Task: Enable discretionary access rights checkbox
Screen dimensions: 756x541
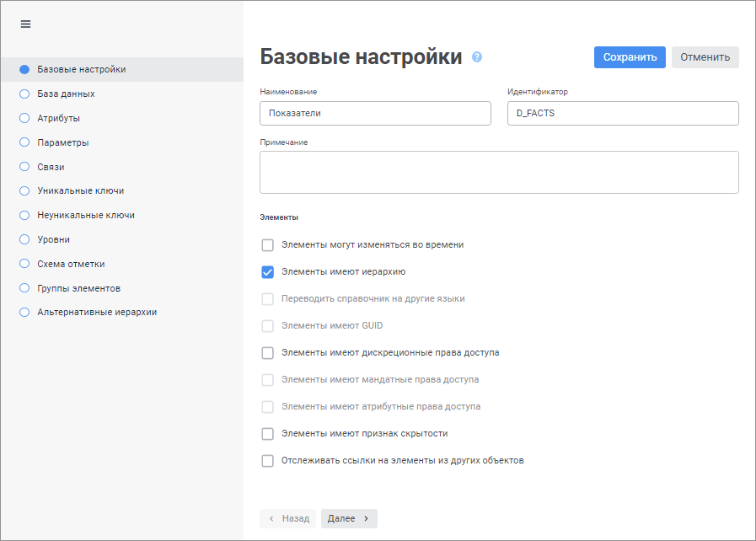Action: pyautogui.click(x=268, y=353)
